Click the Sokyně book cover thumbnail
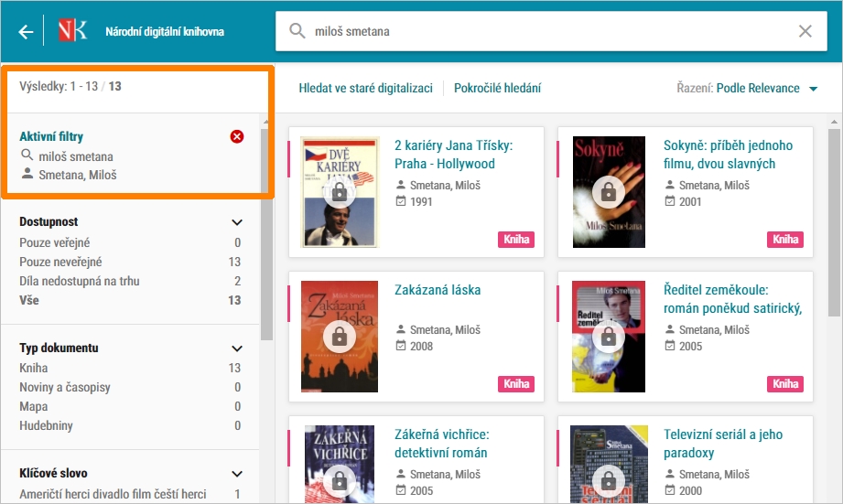 609,192
